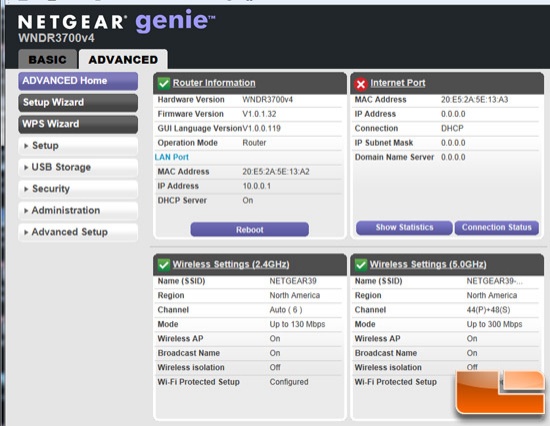Click the 2.4GHz channel Auto ( 6 )

coord(286,310)
